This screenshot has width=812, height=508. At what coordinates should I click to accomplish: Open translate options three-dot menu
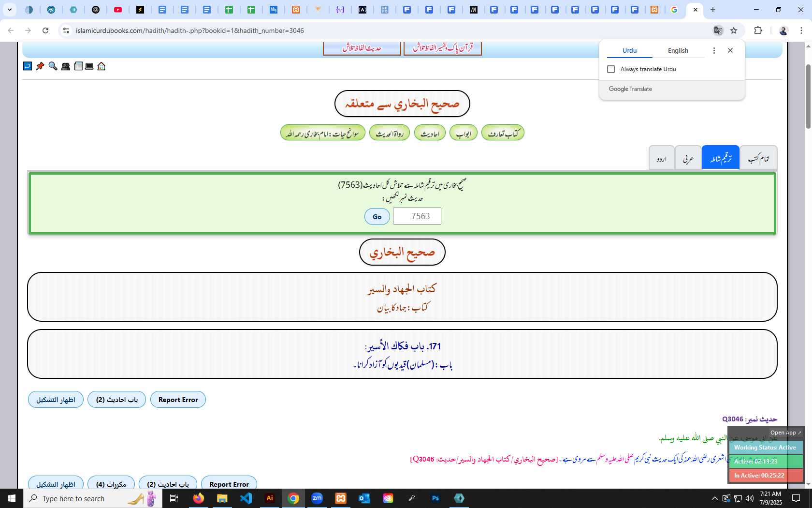(x=714, y=50)
